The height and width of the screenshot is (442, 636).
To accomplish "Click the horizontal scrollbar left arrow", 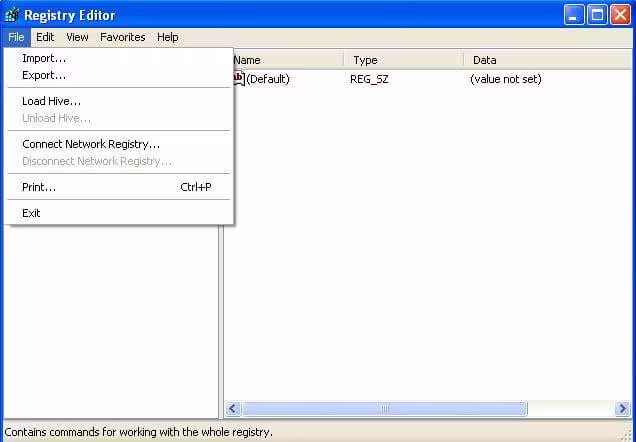I will click(x=233, y=408).
